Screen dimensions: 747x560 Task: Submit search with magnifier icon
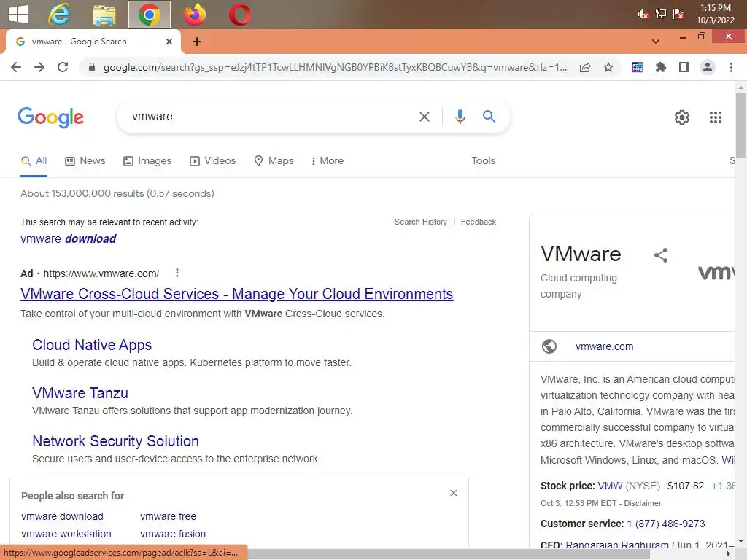point(489,116)
